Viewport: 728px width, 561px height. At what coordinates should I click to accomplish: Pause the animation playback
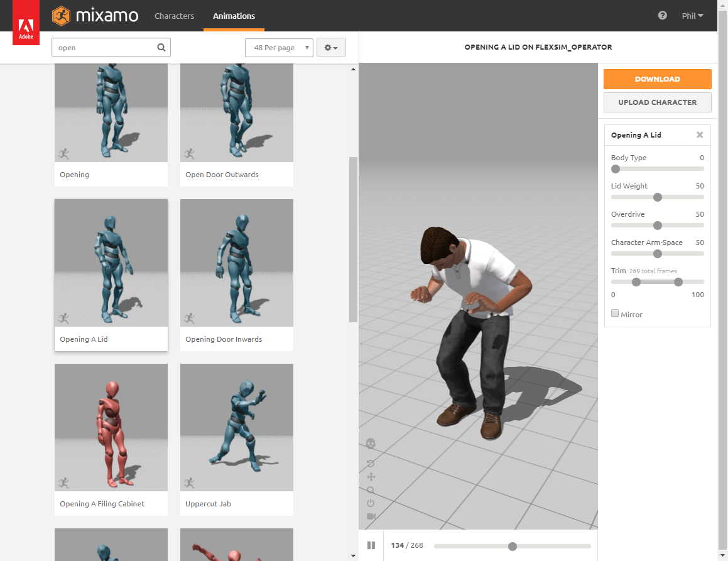[371, 545]
